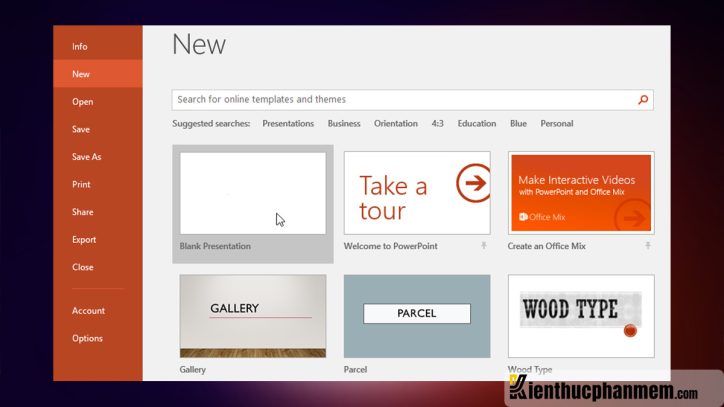
Task: Search suggested 4:3 templates
Action: tap(438, 123)
